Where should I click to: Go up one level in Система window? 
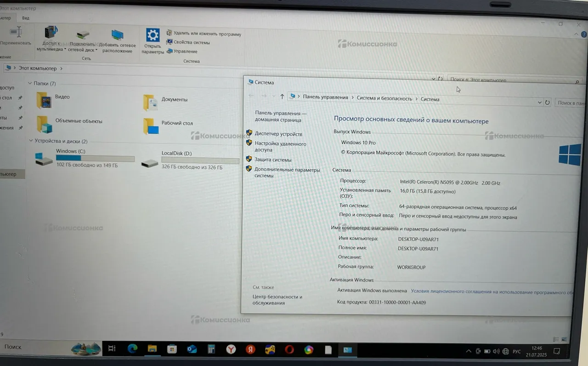[282, 97]
